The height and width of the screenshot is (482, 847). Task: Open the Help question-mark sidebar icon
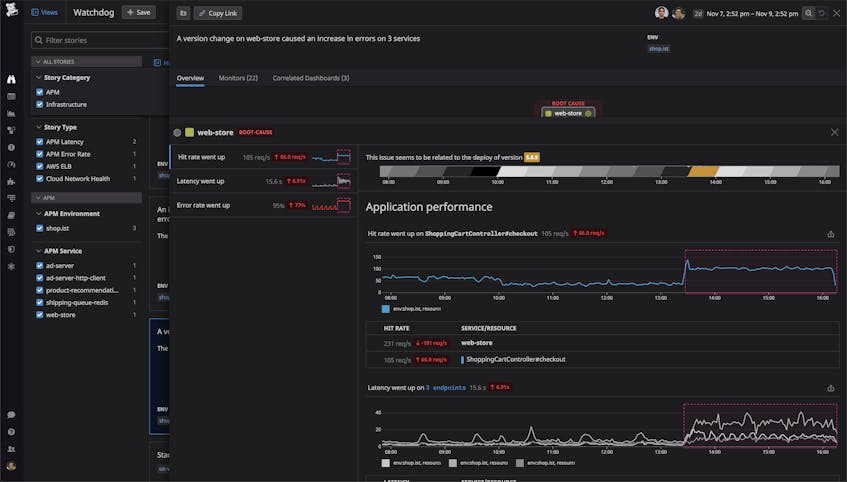point(11,432)
